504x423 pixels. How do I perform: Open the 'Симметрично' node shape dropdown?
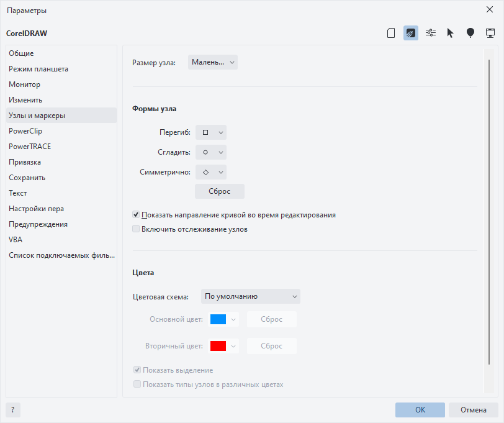click(211, 172)
